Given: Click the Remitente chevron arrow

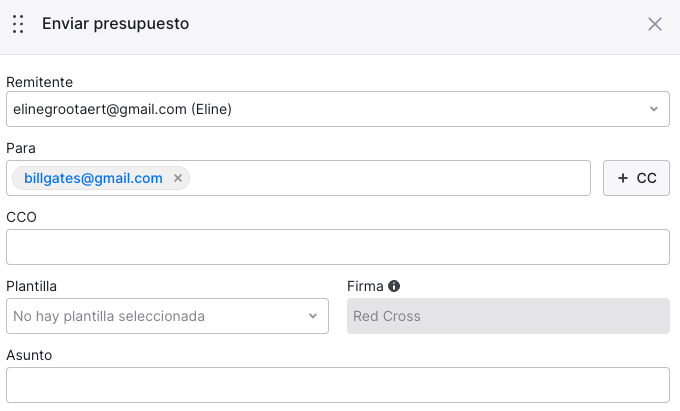Looking at the screenshot, I should click(x=653, y=109).
